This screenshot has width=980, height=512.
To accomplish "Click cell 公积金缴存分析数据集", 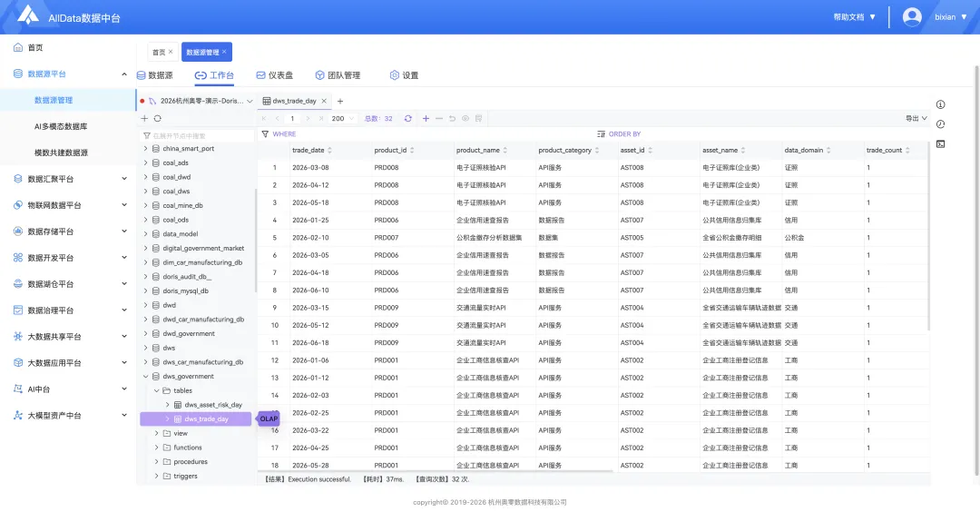I will coord(489,238).
